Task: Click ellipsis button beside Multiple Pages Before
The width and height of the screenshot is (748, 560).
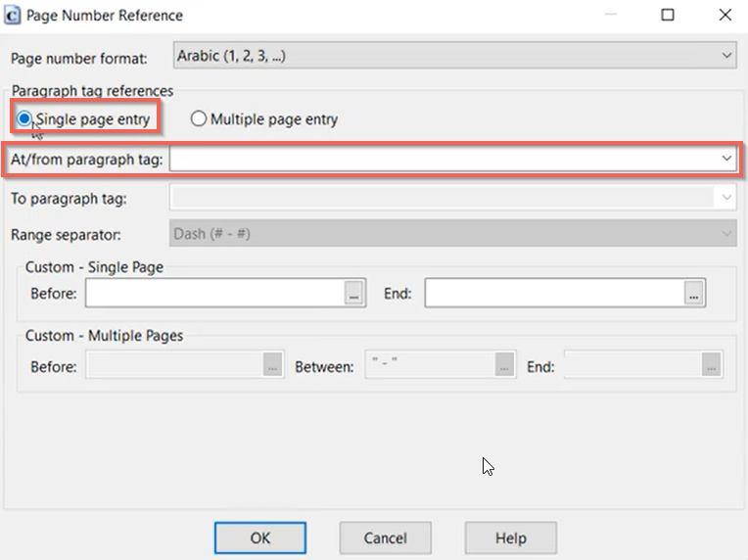Action: 272,365
